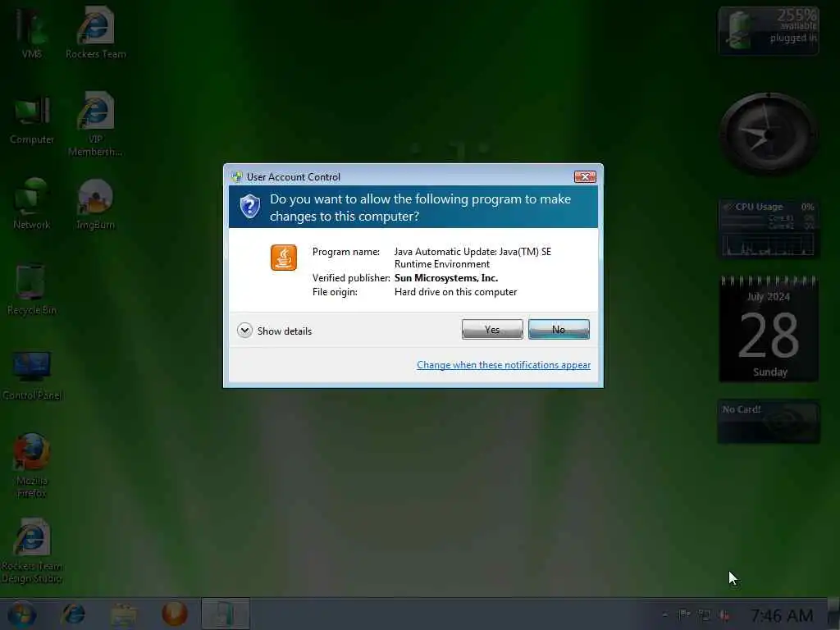Select the active taskbar program button
The height and width of the screenshot is (630, 840).
[x=226, y=614]
